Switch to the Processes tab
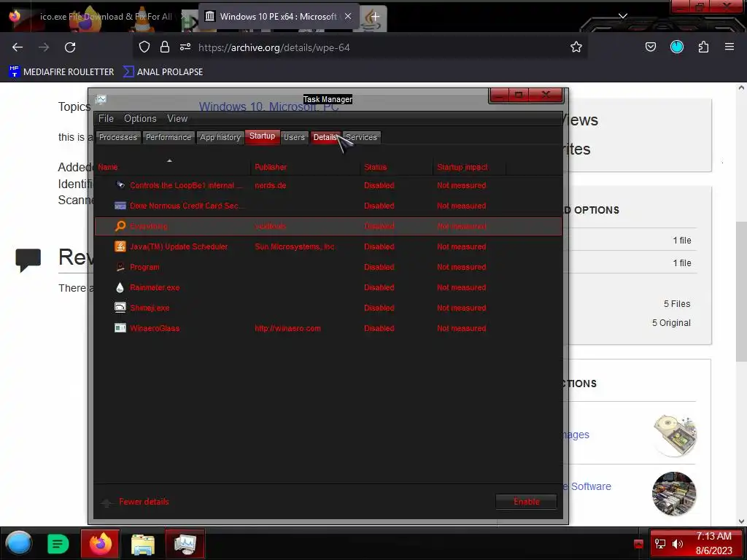Viewport: 747px width, 560px height. click(117, 137)
